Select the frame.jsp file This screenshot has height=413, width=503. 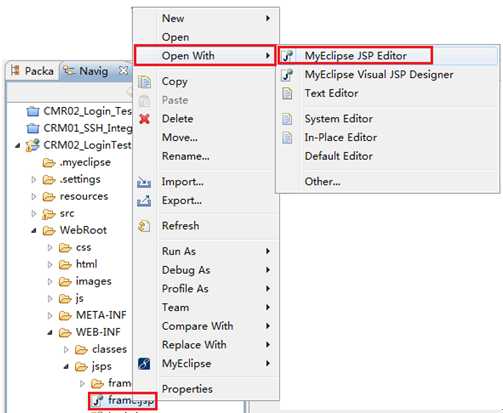(x=123, y=401)
